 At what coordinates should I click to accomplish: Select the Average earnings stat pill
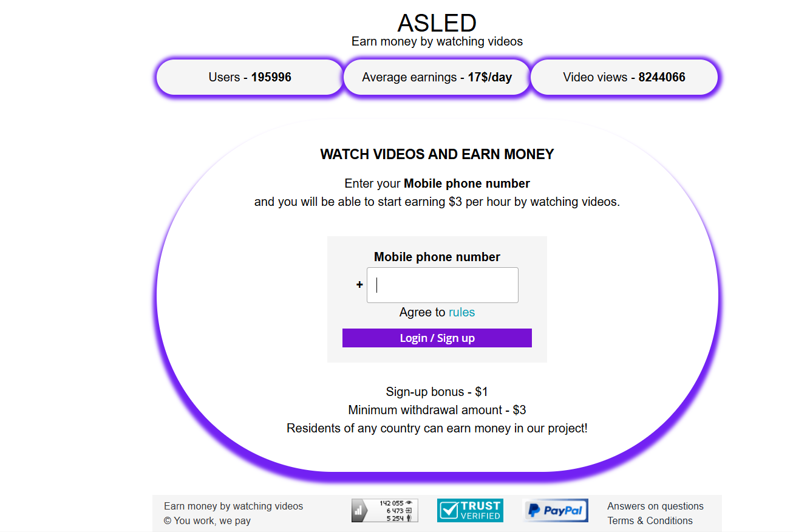pyautogui.click(x=437, y=77)
